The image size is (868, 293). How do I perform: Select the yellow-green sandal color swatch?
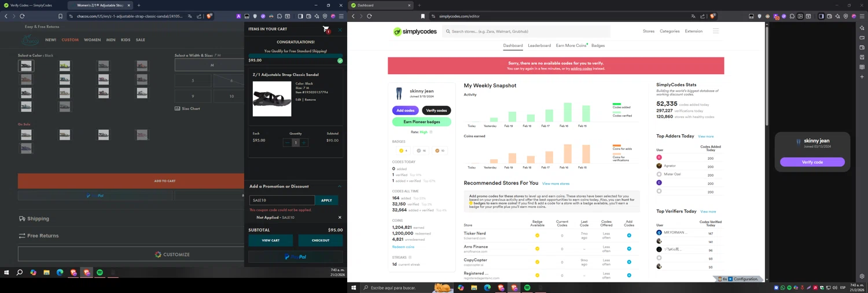tap(65, 65)
